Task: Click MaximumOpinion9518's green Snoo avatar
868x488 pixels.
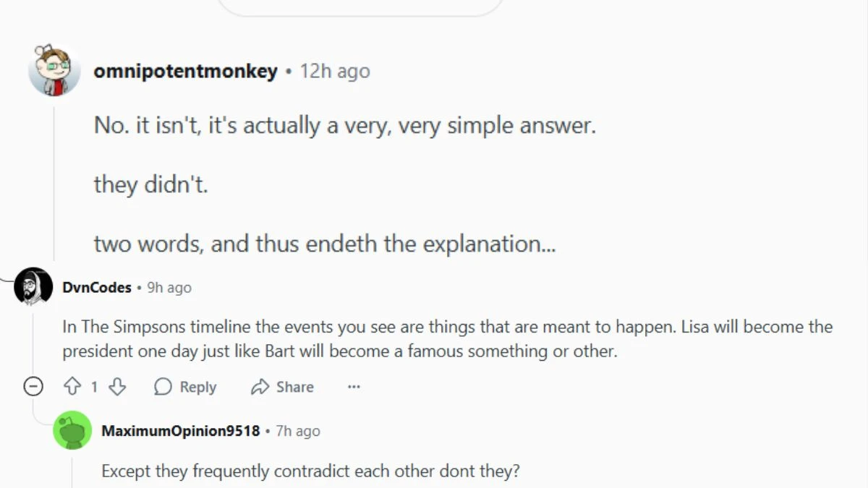Action: coord(72,430)
